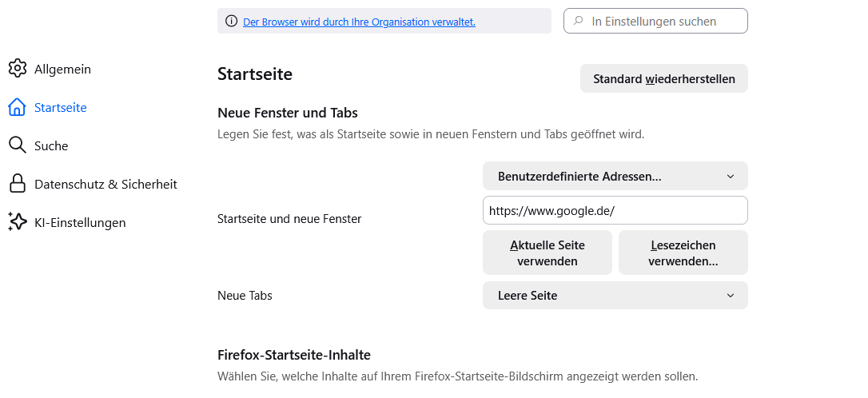
Task: Switch to the KI-Einstellungen label
Action: click(x=80, y=223)
